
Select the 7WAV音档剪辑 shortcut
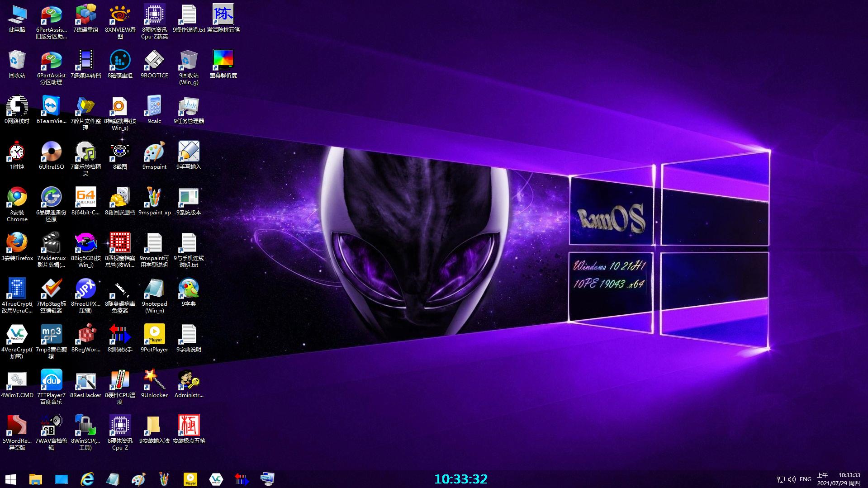coord(52,433)
